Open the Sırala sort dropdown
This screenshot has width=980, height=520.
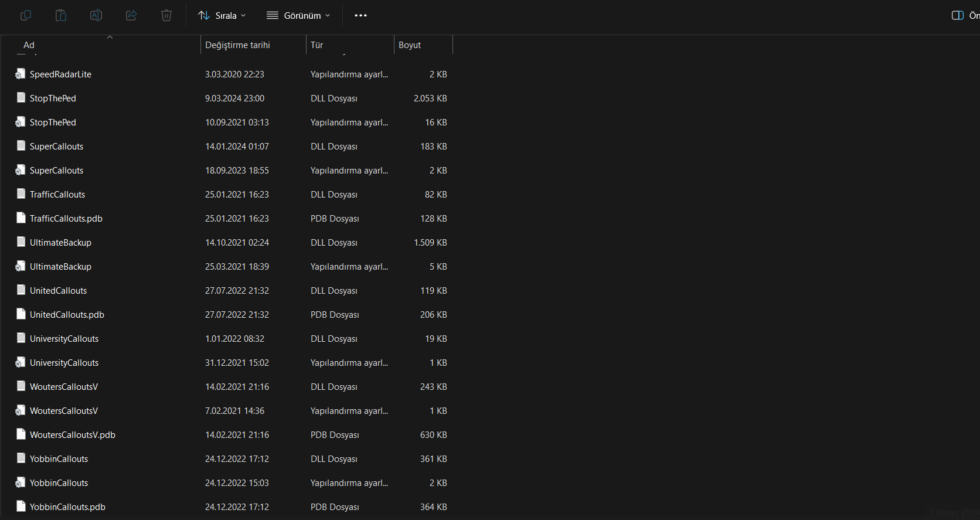(x=222, y=15)
